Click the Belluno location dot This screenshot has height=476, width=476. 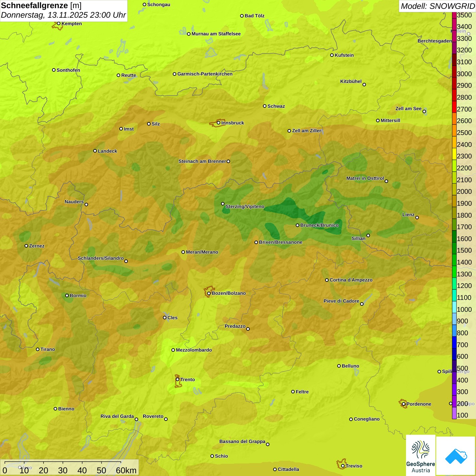pyautogui.click(x=339, y=366)
